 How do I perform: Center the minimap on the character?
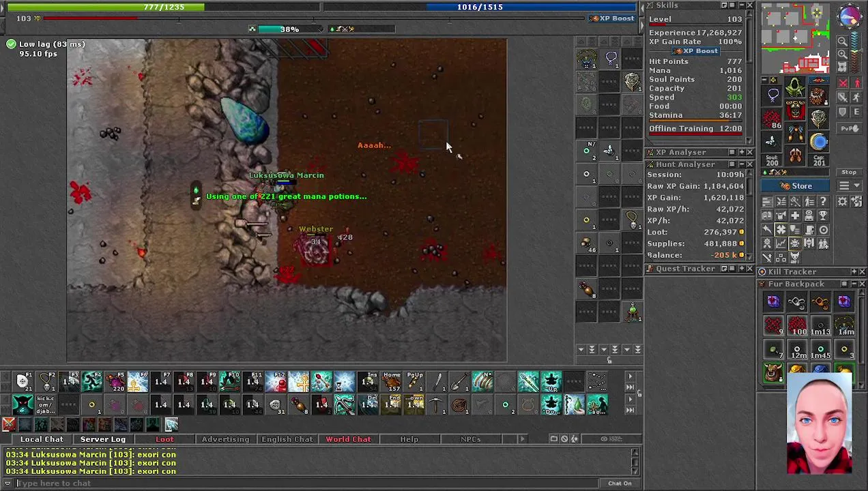[842, 68]
